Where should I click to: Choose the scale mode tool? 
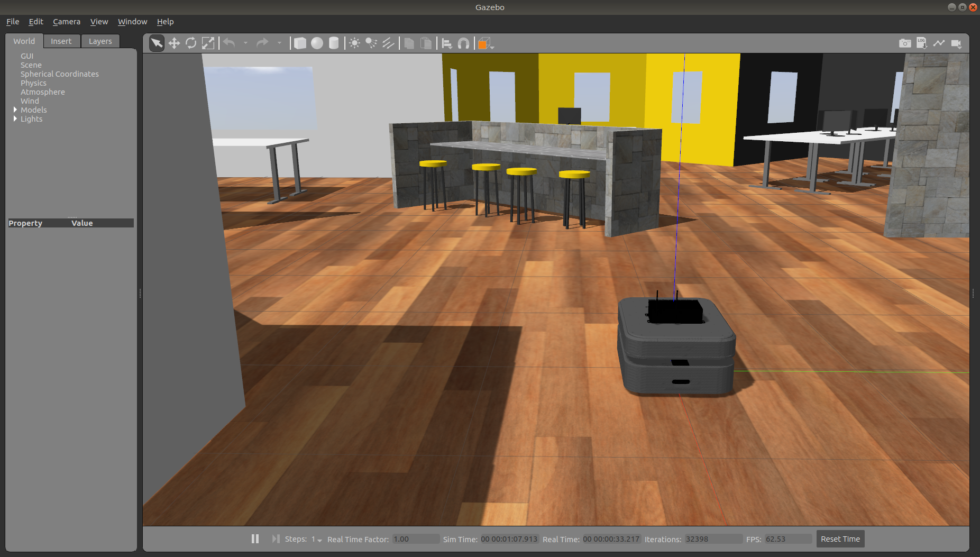pyautogui.click(x=208, y=43)
